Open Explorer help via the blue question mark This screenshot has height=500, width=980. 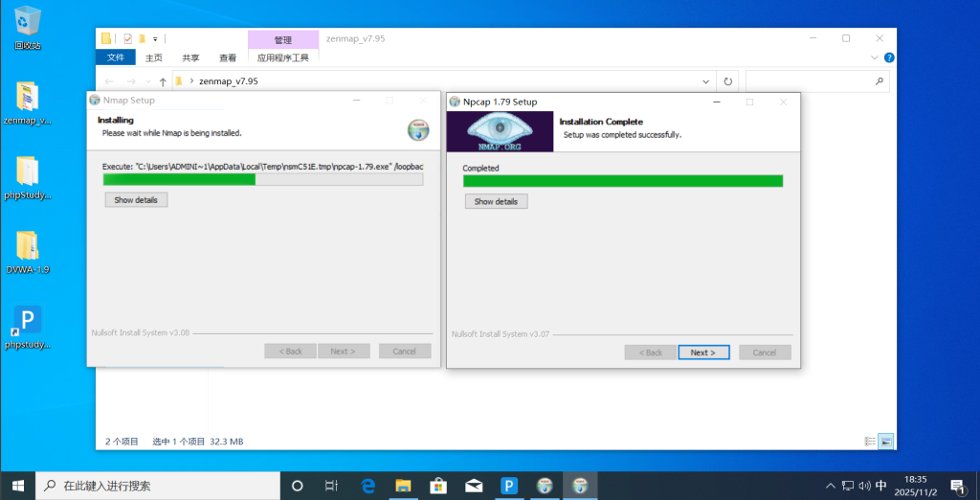887,57
